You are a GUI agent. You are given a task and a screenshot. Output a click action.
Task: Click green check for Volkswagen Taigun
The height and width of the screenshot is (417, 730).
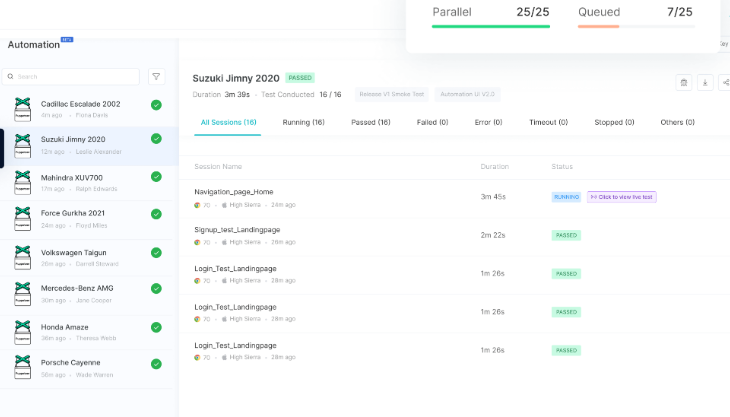tap(156, 253)
